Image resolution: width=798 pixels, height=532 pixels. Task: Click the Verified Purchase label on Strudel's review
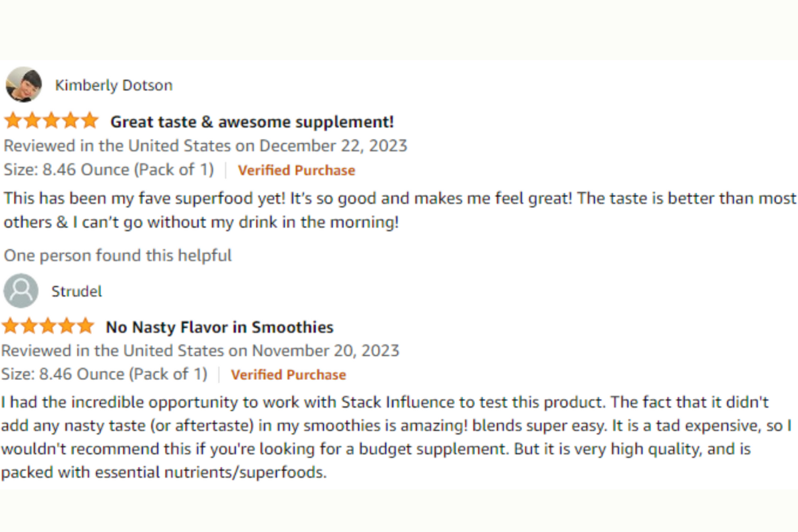(288, 375)
